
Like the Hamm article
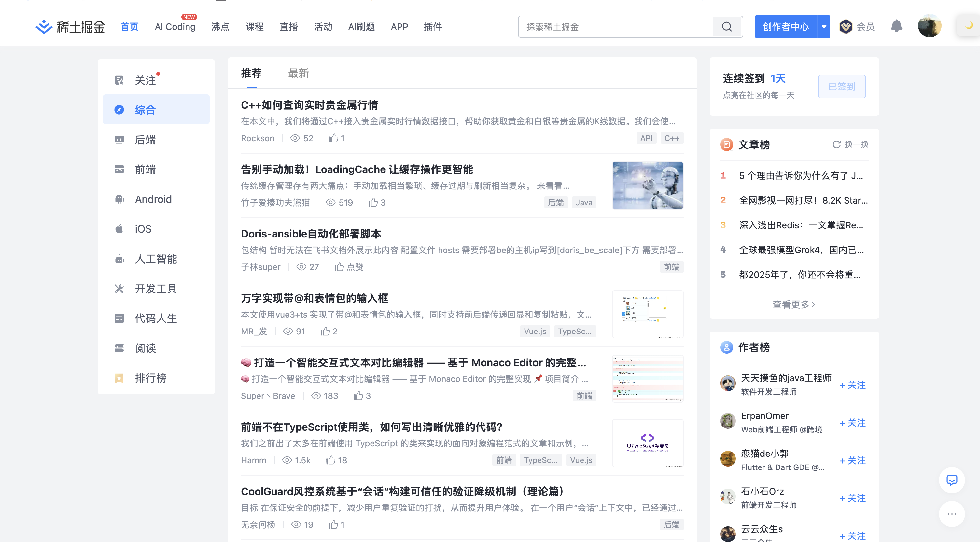pos(336,460)
